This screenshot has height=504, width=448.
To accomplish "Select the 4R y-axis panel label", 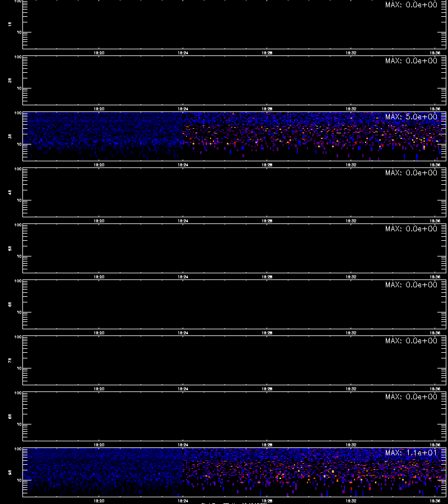I will coord(10,192).
